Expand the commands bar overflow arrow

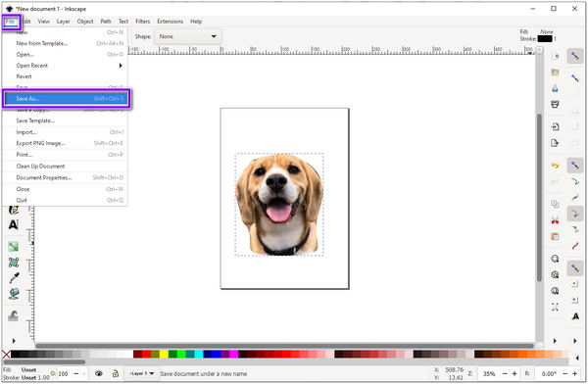point(555,341)
